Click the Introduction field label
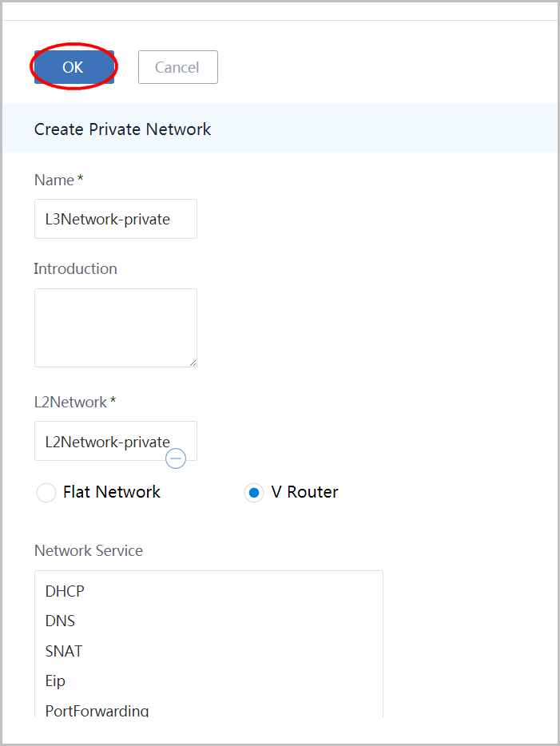 pos(75,269)
